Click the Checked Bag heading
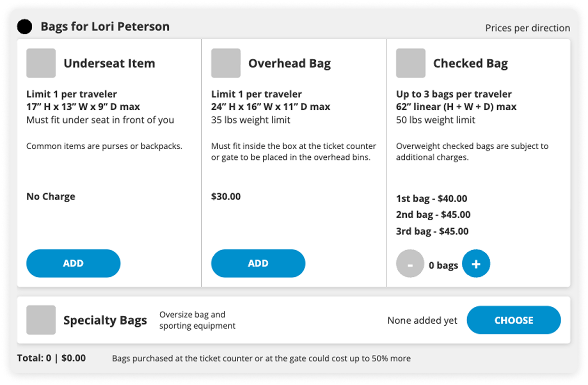588x385 pixels. pos(470,63)
